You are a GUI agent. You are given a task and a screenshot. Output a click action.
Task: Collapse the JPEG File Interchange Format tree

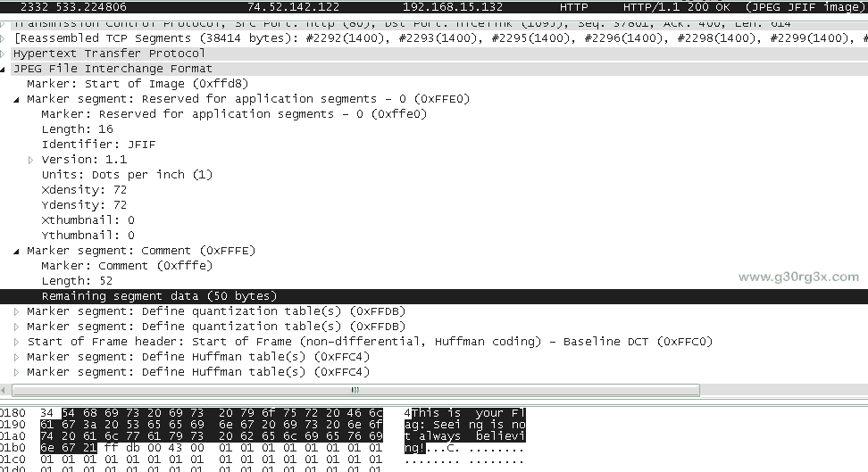[6, 69]
